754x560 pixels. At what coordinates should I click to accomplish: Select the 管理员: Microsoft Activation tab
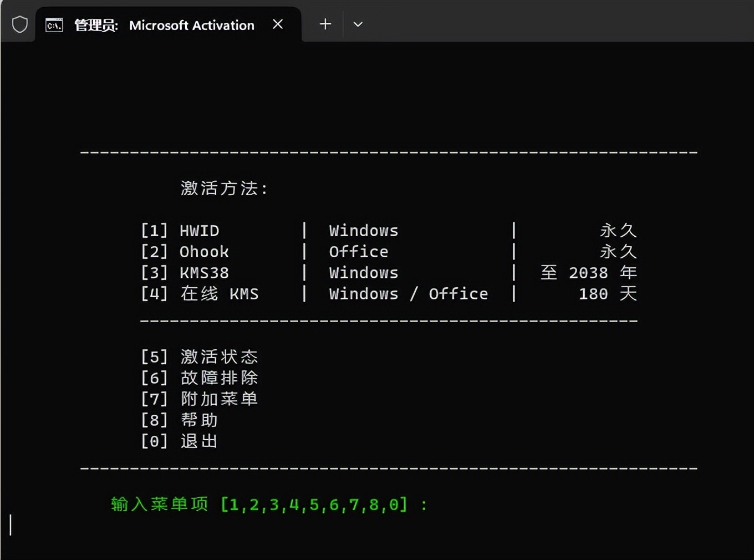(169, 25)
